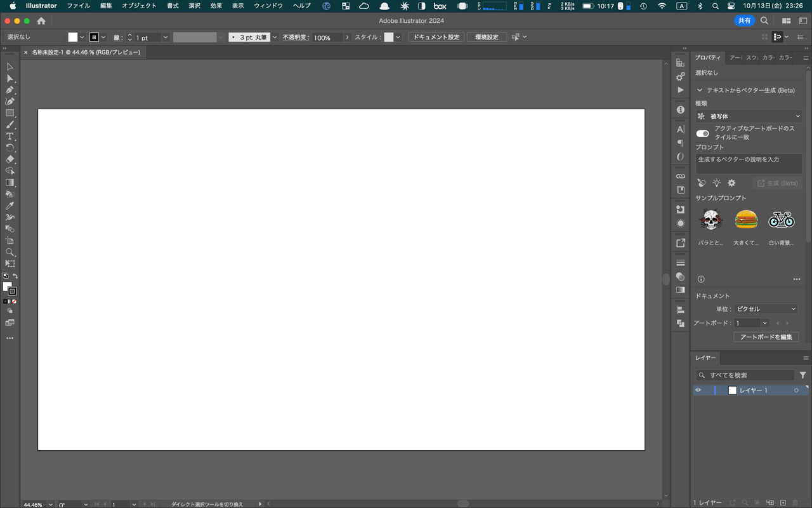Click the 生成 (Beta) button

pos(777,183)
